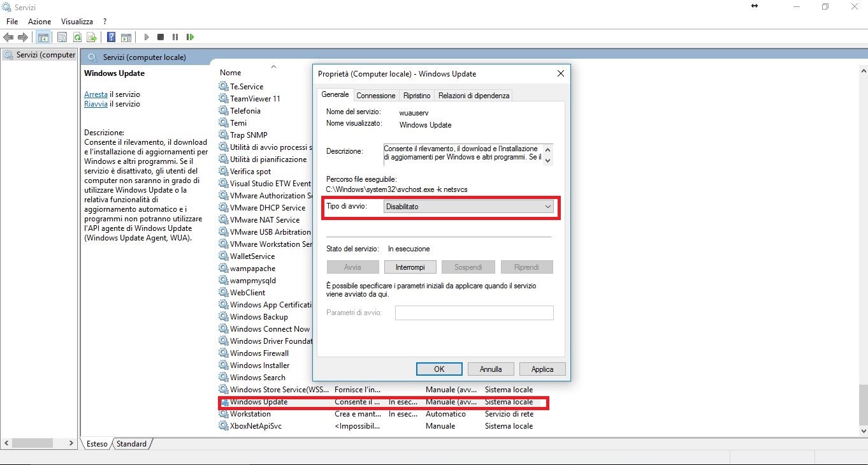Close the Windows Update properties dialog
The width and height of the screenshot is (868, 465).
click(x=561, y=74)
